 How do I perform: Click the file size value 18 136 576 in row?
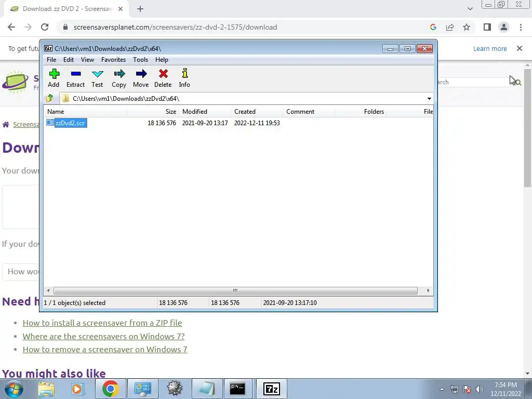[162, 123]
